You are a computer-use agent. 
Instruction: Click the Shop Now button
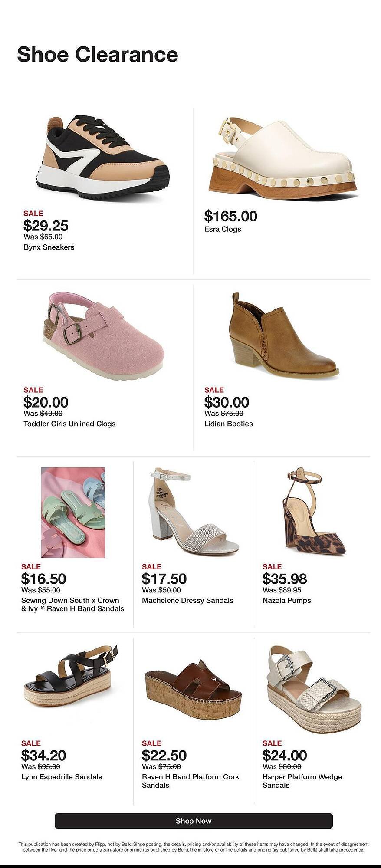click(x=194, y=821)
